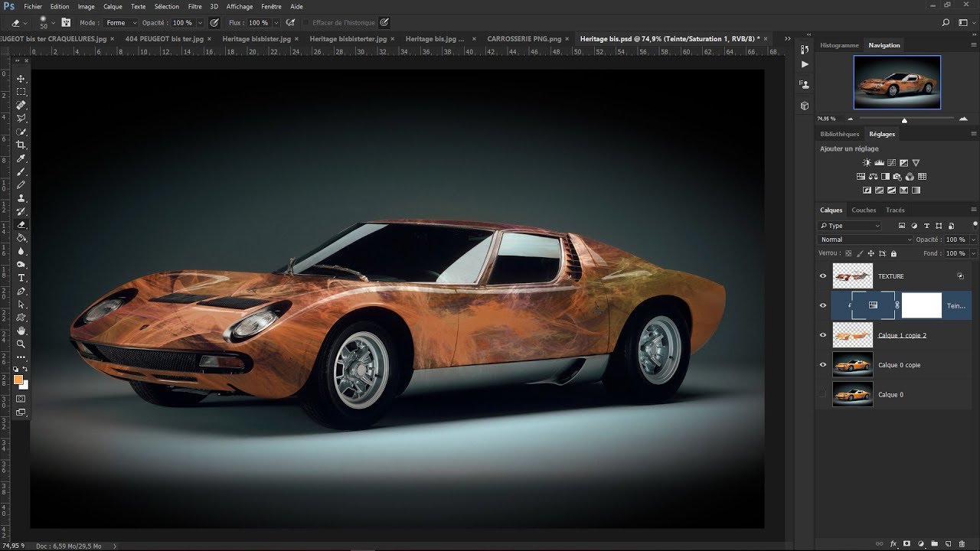
Task: Open the Mode dropdown showing Forme
Action: tap(121, 23)
